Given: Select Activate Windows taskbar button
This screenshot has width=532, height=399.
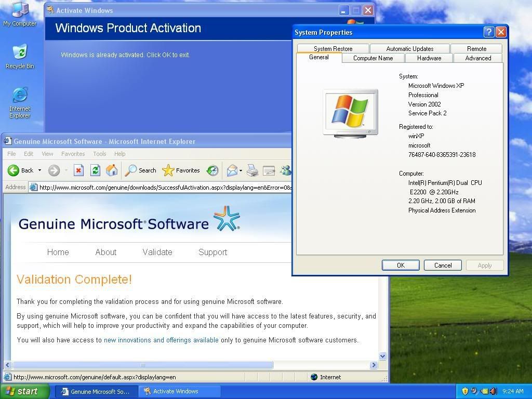Looking at the screenshot, I should (180, 392).
